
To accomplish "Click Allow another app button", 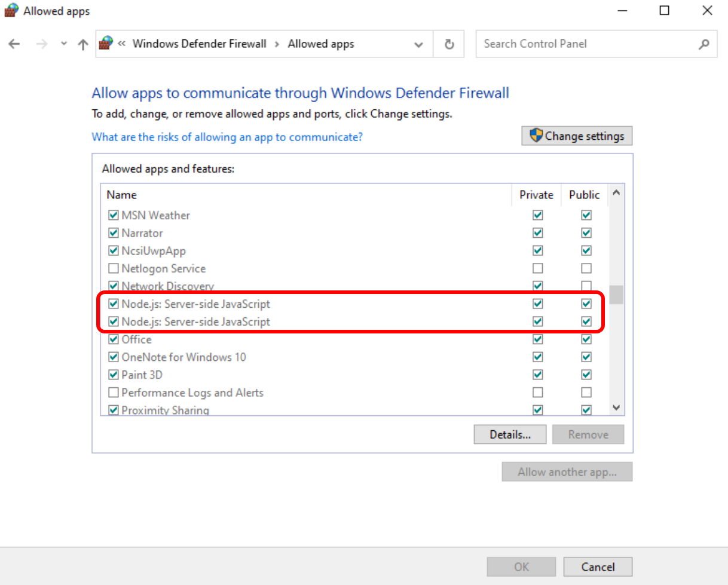I will (x=567, y=472).
